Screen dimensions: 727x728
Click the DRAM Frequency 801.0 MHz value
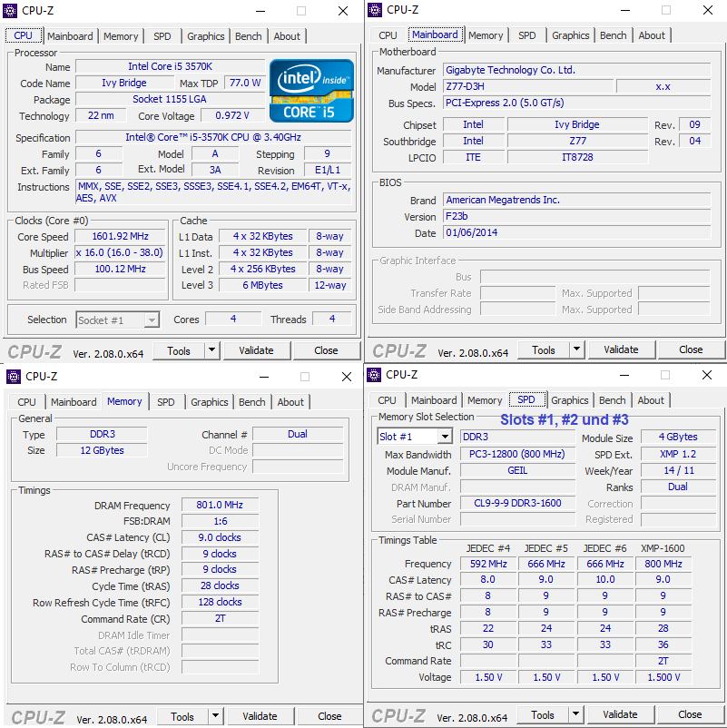[x=220, y=505]
